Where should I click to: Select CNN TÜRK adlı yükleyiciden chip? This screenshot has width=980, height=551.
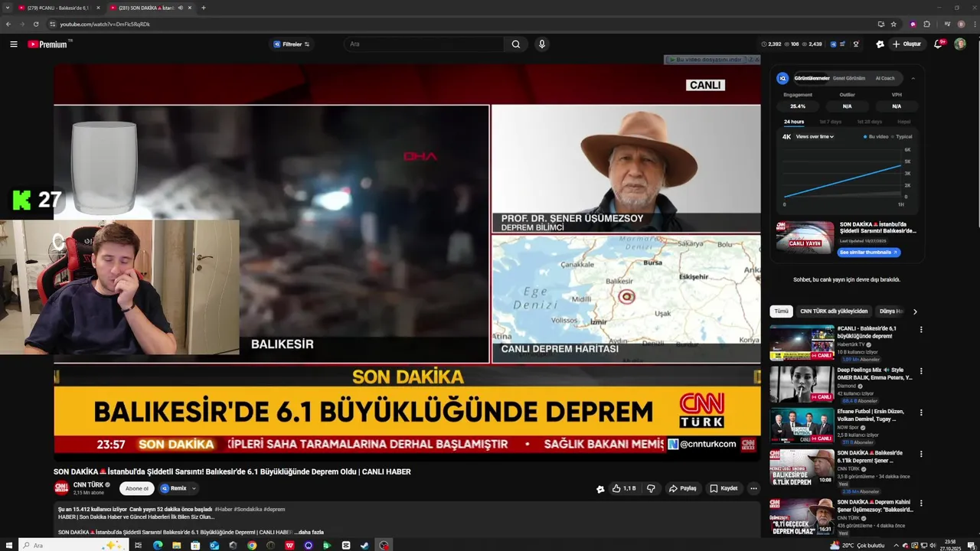834,311
